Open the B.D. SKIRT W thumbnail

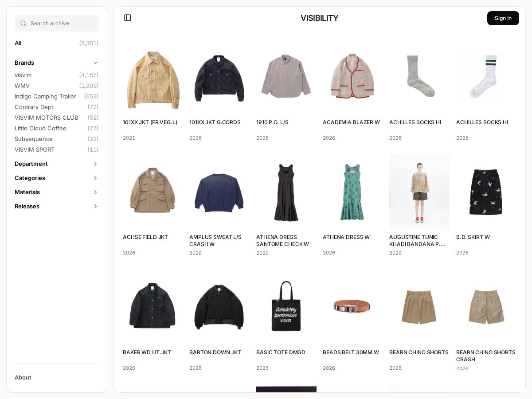click(486, 192)
